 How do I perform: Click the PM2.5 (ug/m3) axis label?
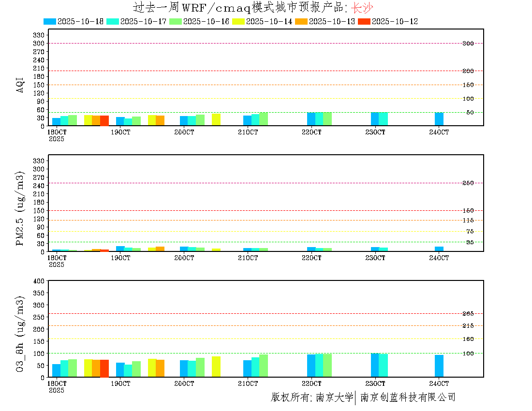20,208
